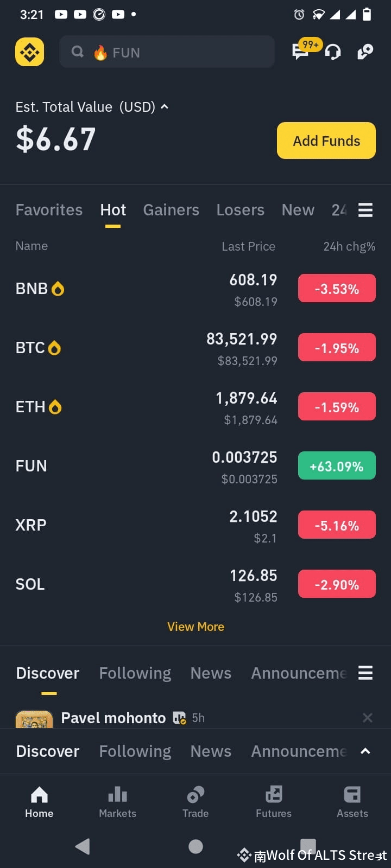Image resolution: width=391 pixels, height=868 pixels.
Task: Open the Assets wallet icon
Action: click(x=352, y=795)
